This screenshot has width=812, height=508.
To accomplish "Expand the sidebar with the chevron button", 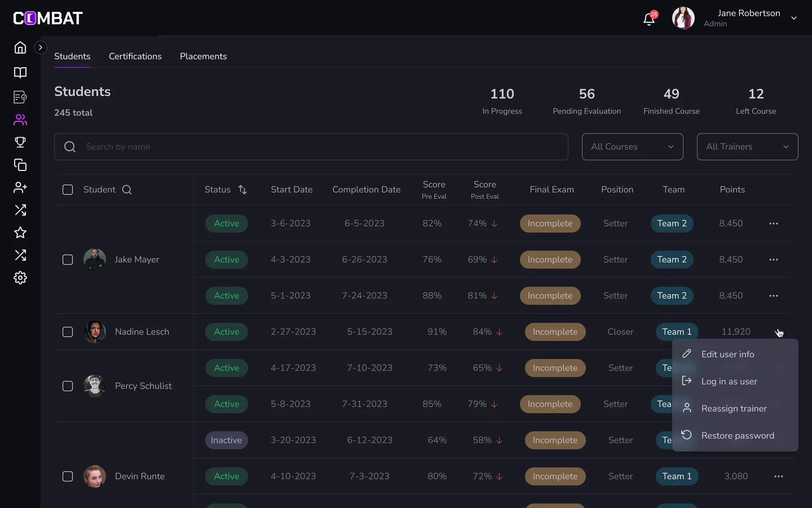I will click(x=40, y=47).
